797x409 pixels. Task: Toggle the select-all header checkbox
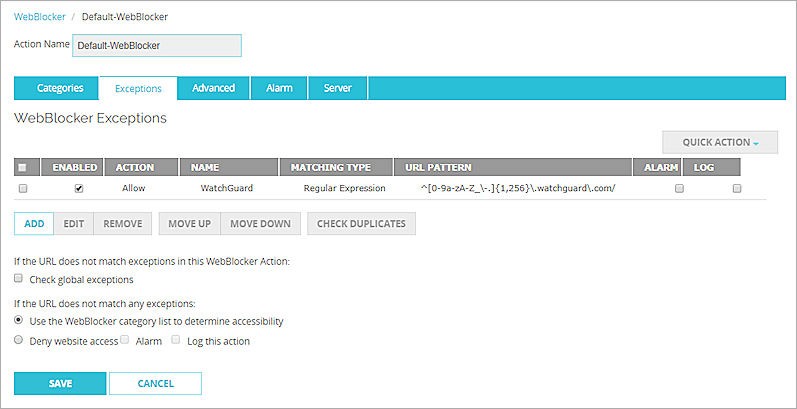click(x=23, y=167)
